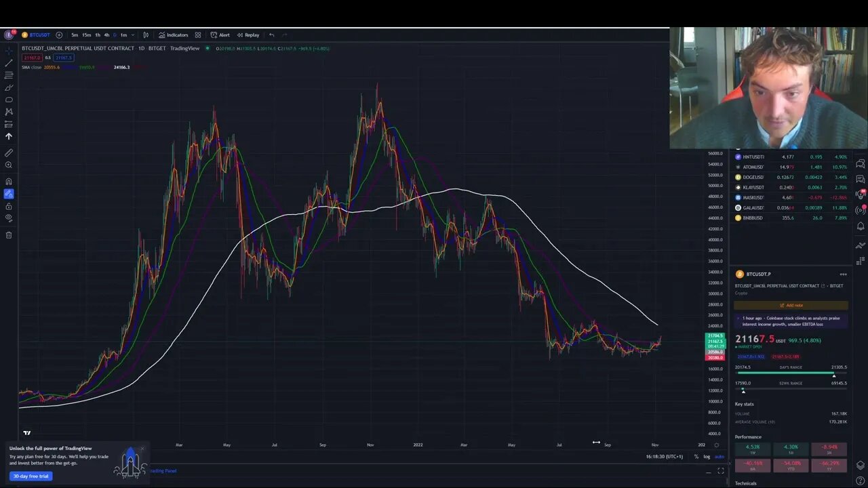
Task: Toggle auto scale on price axis
Action: [719, 456]
